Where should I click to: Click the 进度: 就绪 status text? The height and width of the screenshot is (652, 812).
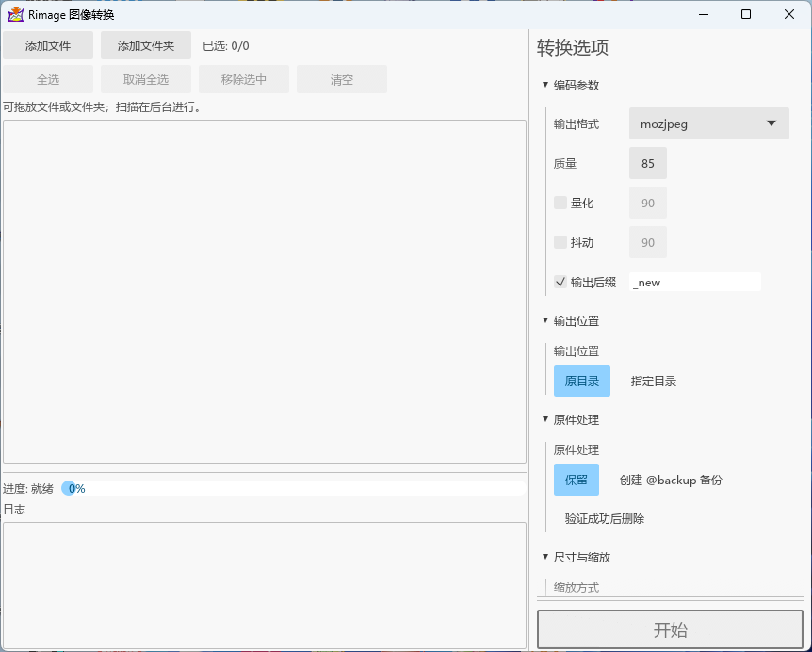tap(28, 489)
